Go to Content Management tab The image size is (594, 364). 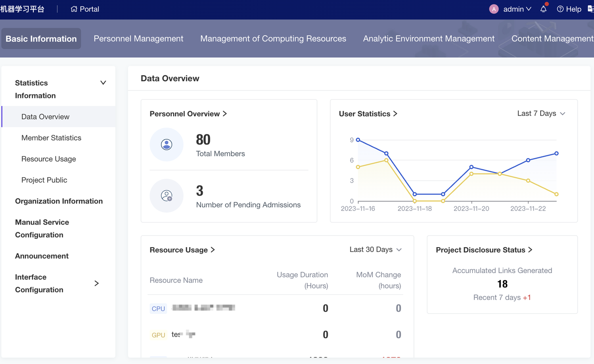[552, 38]
